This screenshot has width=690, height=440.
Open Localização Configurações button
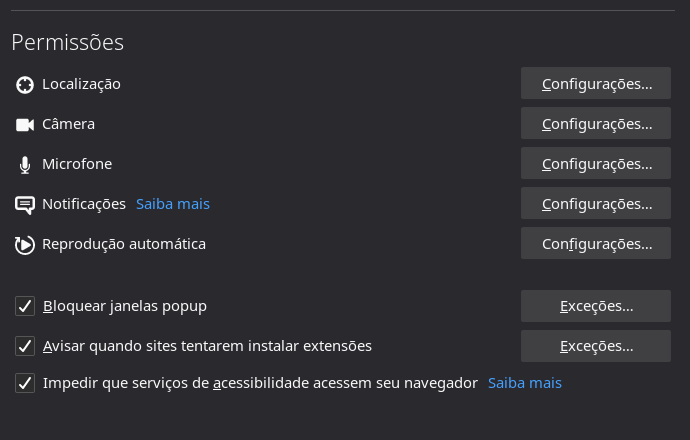click(x=596, y=83)
